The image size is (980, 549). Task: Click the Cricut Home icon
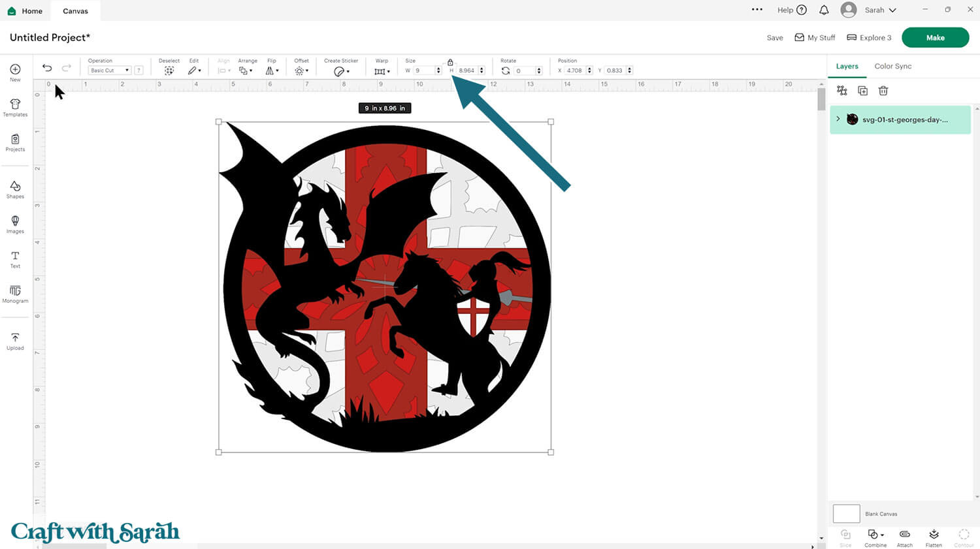pos(12,11)
